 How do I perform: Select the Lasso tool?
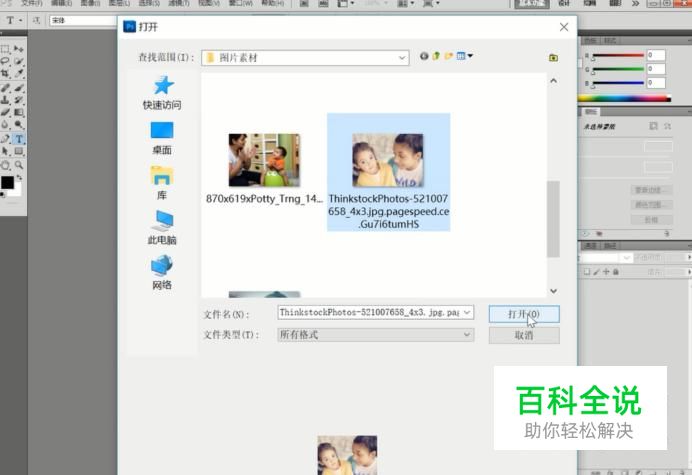coord(5,61)
